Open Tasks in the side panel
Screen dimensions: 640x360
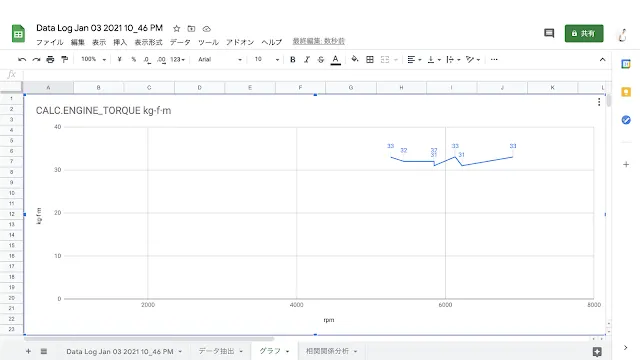tap(626, 120)
